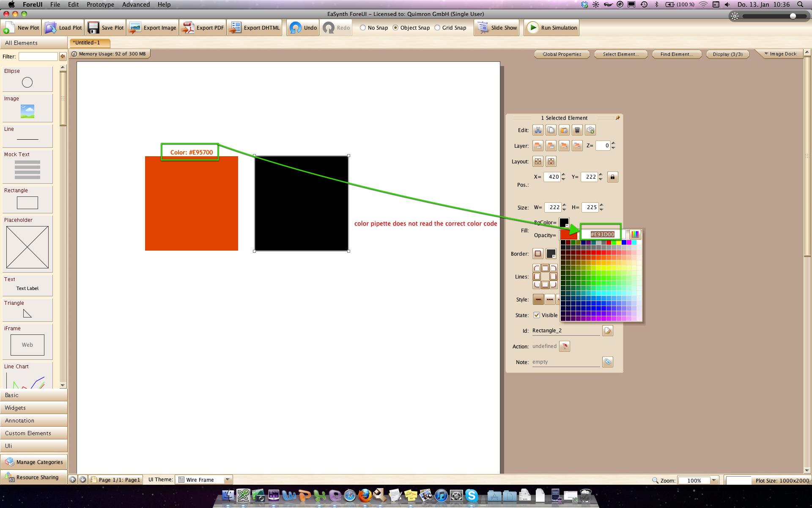Viewport: 812px width, 508px height.
Task: Click the black BgColor swatch
Action: (564, 222)
